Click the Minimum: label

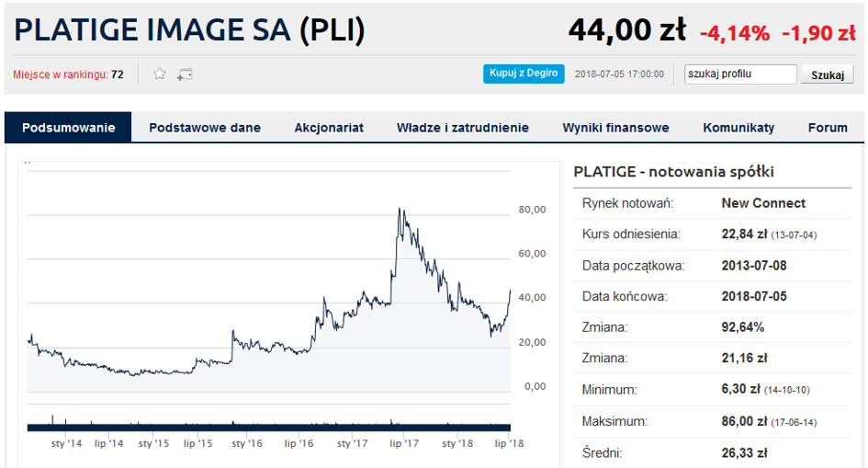(x=609, y=390)
